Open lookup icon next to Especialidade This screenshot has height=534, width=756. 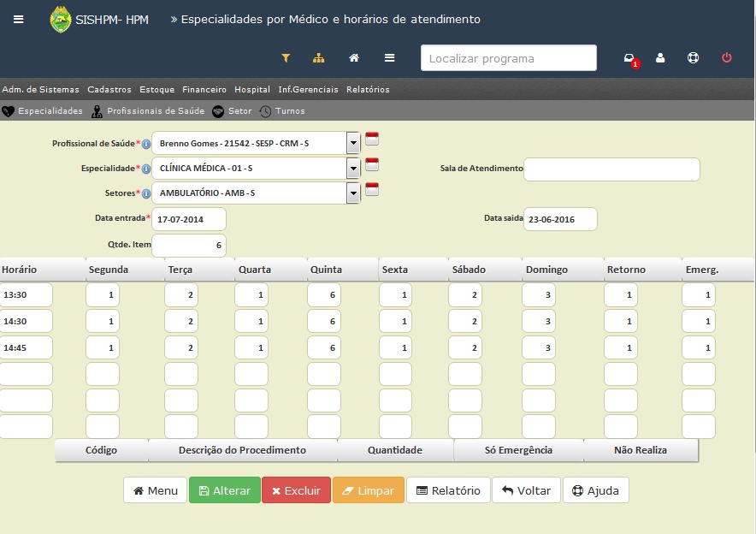372,164
